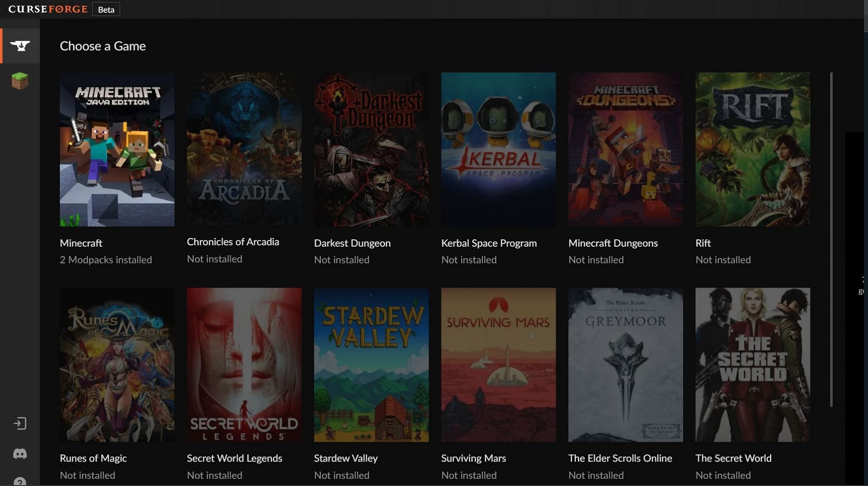Viewport: 868px width, 486px height.
Task: Open the Rift cover art
Action: (753, 149)
